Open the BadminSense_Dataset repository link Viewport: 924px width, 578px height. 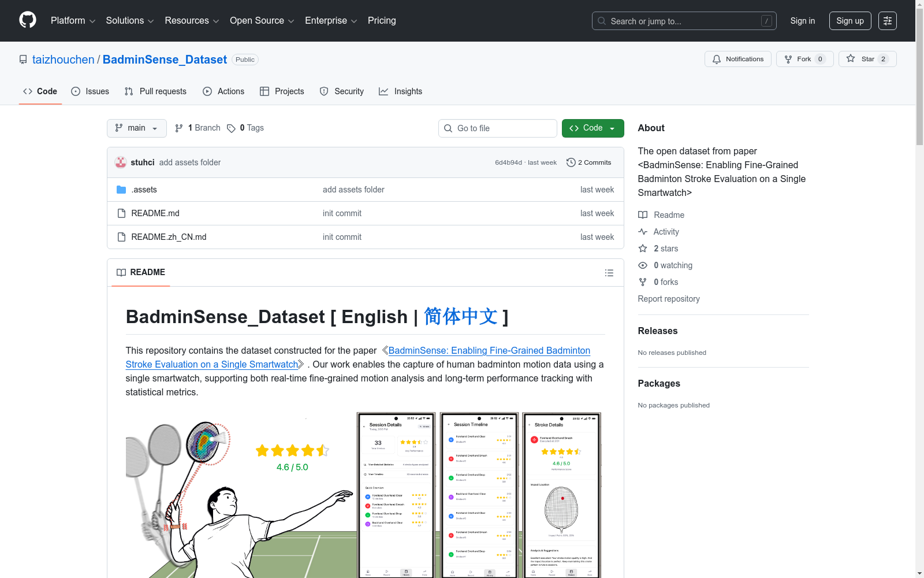[165, 60]
